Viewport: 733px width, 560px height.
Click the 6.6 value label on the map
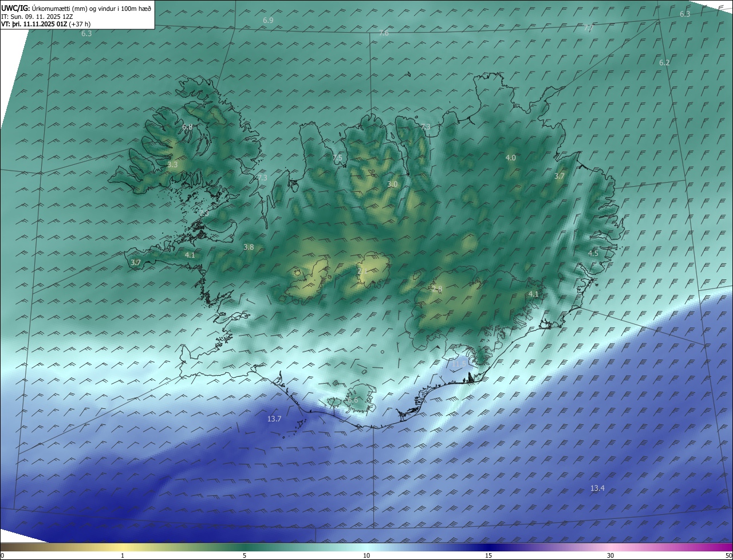coord(353,400)
